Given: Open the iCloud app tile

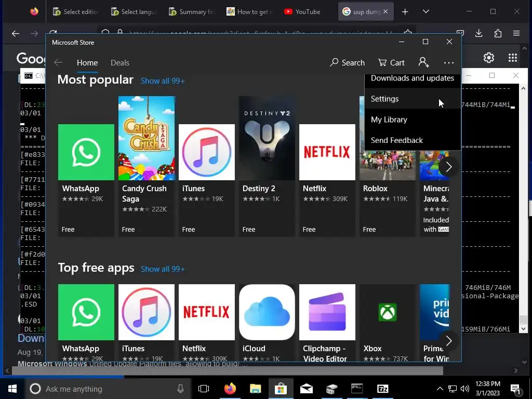Looking at the screenshot, I should tap(267, 322).
